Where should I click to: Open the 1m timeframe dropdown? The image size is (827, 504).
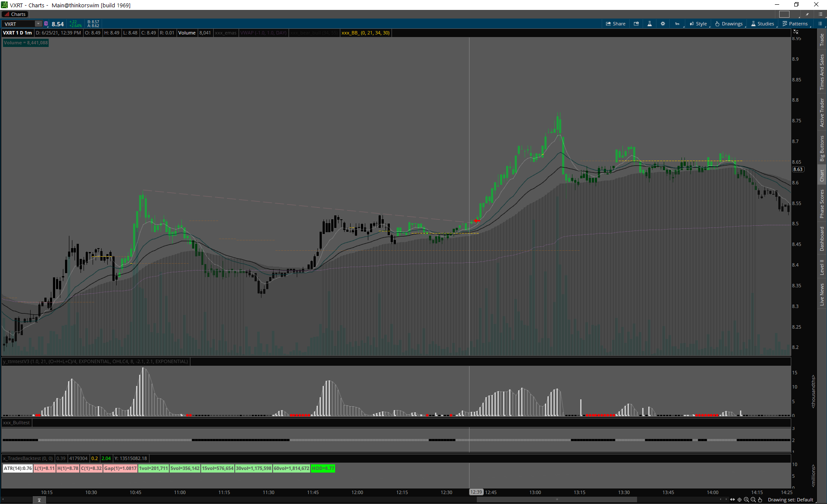tap(678, 24)
